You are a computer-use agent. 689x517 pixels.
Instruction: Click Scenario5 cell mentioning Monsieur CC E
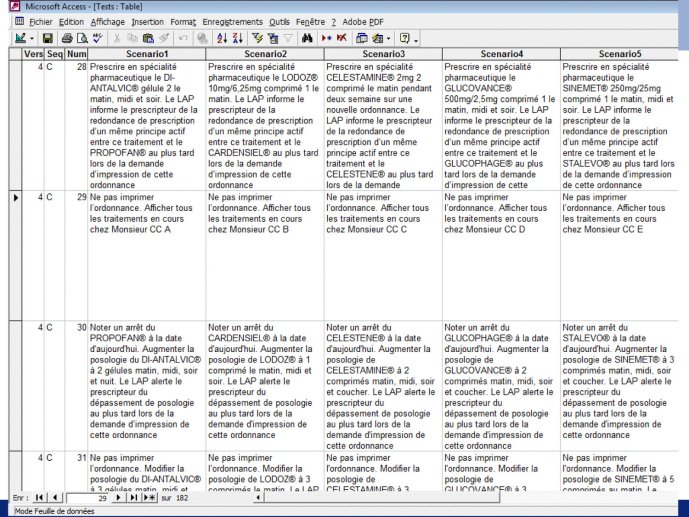(x=620, y=255)
